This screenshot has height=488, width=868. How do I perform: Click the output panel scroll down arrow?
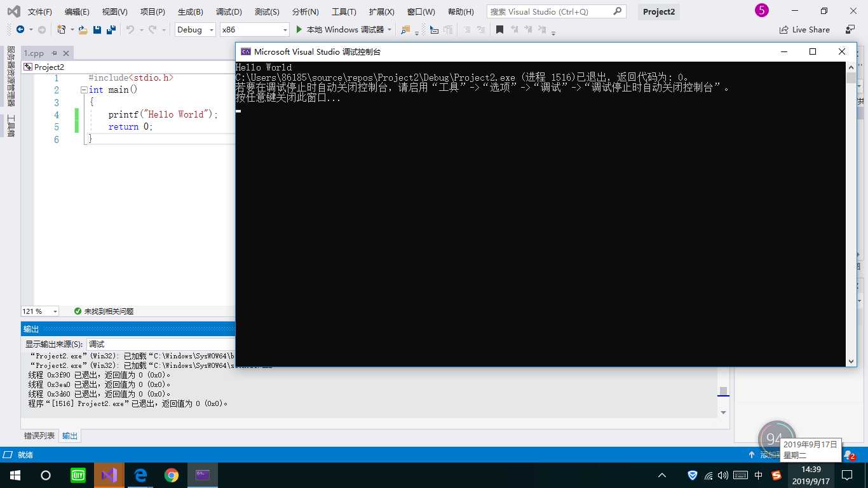coord(723,412)
